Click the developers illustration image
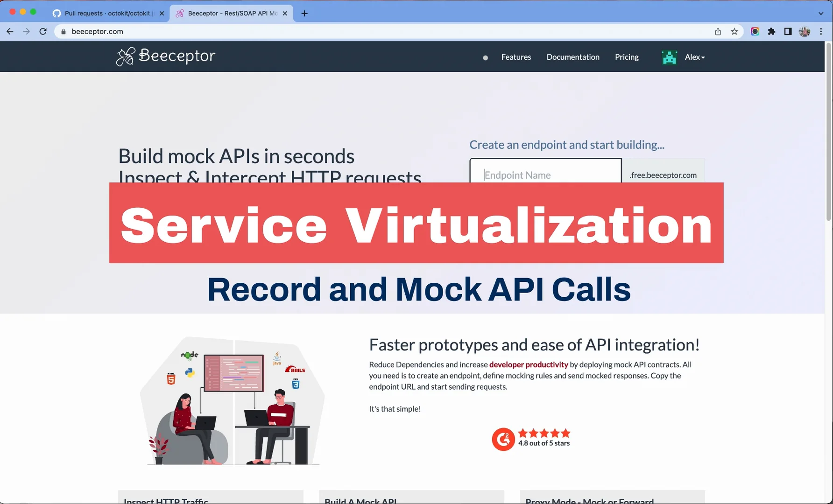 coord(233,401)
